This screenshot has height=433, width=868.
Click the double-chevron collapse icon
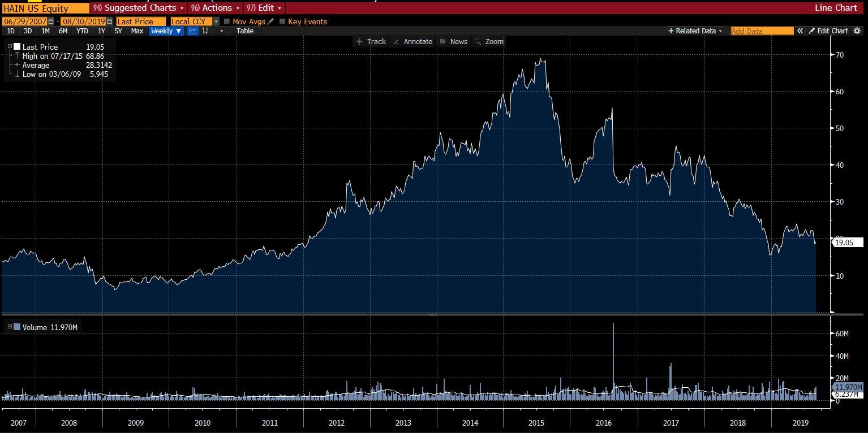pos(800,31)
